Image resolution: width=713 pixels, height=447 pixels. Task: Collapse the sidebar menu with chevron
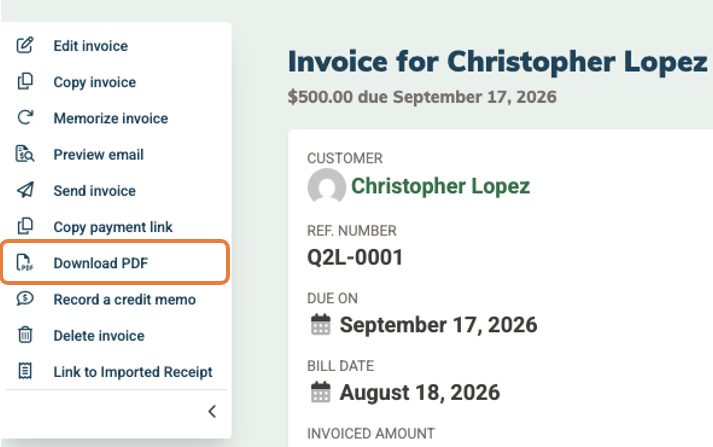pyautogui.click(x=212, y=412)
